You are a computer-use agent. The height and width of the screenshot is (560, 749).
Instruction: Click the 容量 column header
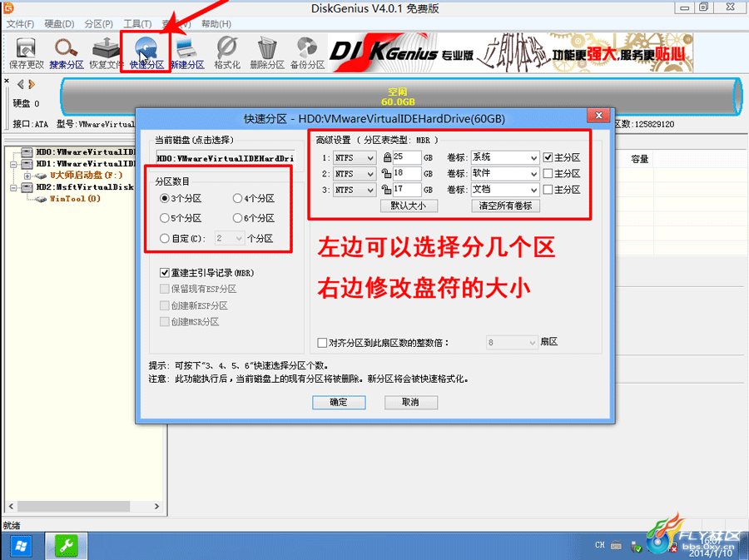[640, 159]
